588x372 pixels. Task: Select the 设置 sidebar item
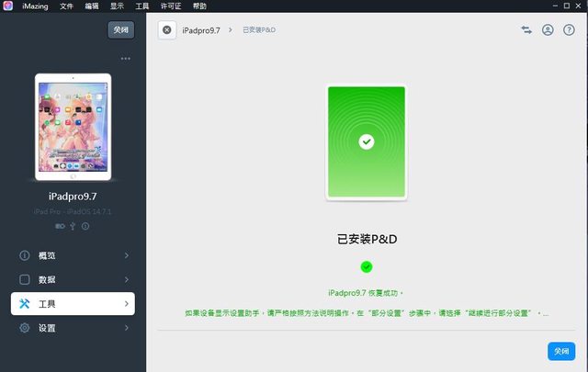click(x=73, y=328)
